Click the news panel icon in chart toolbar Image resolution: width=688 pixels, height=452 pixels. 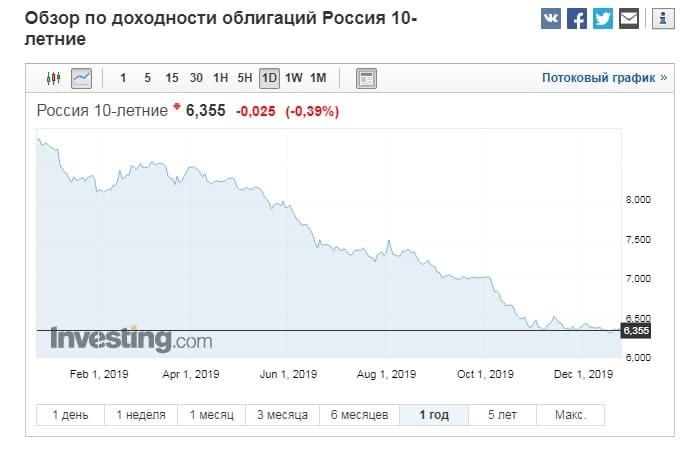pos(366,77)
